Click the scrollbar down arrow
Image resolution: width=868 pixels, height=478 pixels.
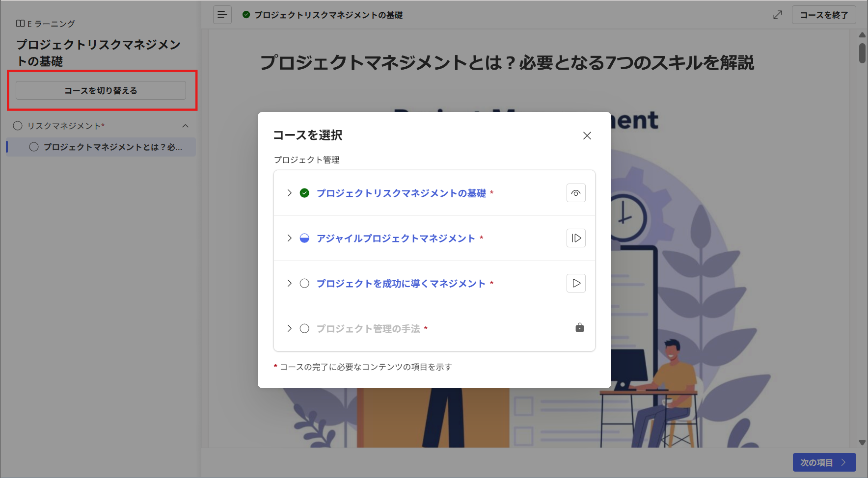(862, 442)
